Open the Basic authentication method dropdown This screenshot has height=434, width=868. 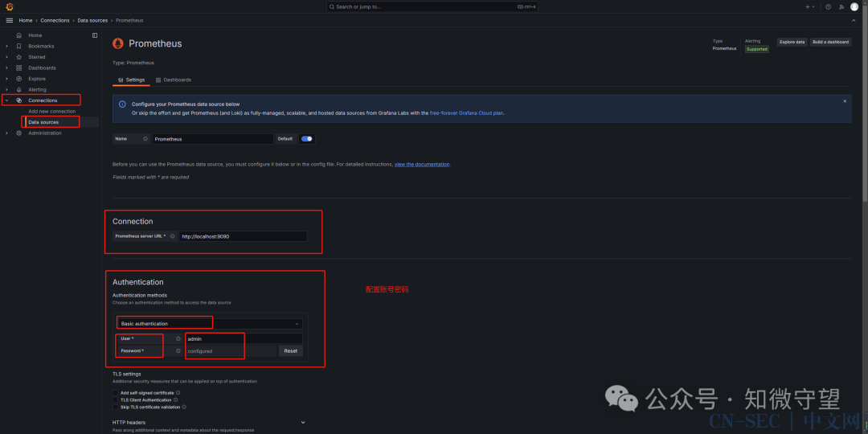(x=210, y=323)
